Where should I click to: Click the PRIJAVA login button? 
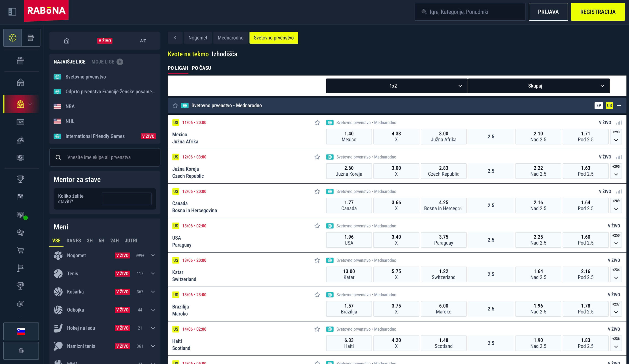pos(548,12)
